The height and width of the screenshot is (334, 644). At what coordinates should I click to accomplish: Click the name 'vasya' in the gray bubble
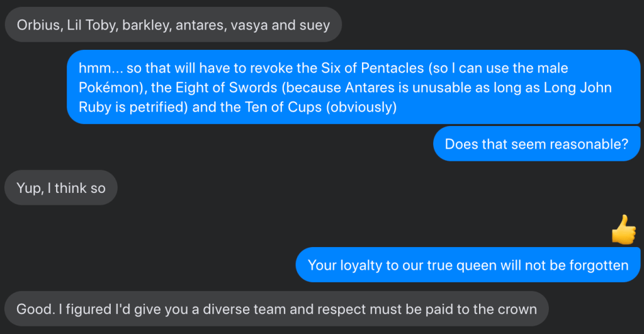point(251,26)
